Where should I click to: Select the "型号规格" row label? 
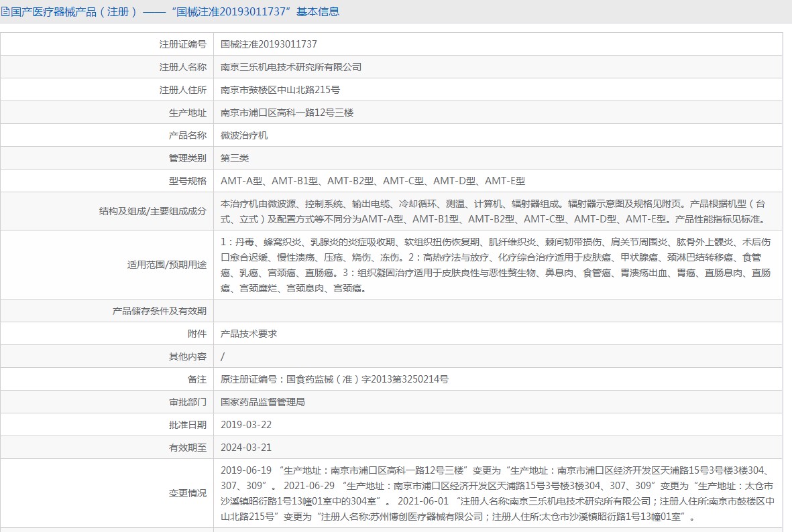pyautogui.click(x=187, y=181)
